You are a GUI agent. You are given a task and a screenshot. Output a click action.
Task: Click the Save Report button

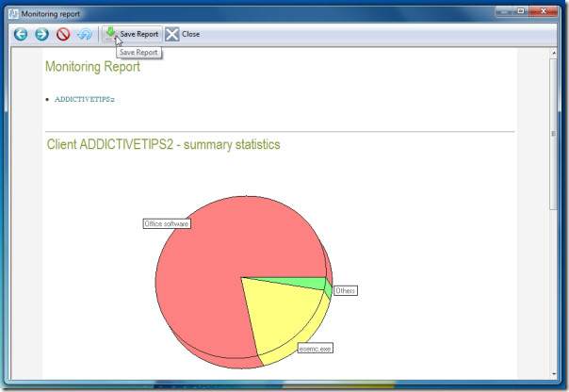pos(132,34)
